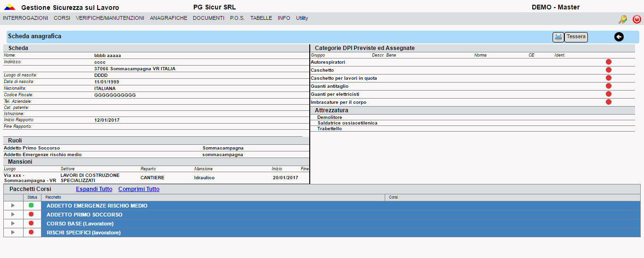Open the P.O.S. menu
Screen dimensions: 644x258
237,18
